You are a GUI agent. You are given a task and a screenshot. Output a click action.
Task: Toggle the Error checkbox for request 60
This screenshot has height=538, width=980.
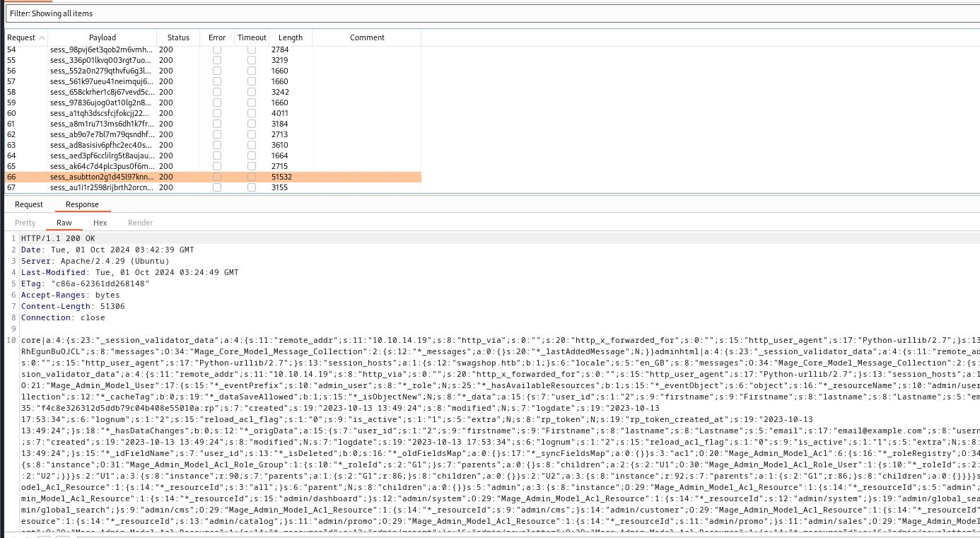[x=217, y=113]
